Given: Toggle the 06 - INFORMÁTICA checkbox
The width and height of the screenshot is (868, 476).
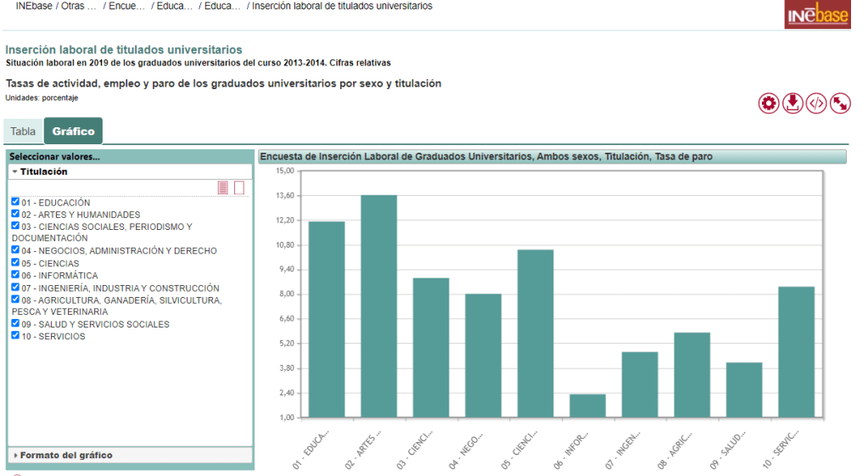Looking at the screenshot, I should tap(16, 275).
